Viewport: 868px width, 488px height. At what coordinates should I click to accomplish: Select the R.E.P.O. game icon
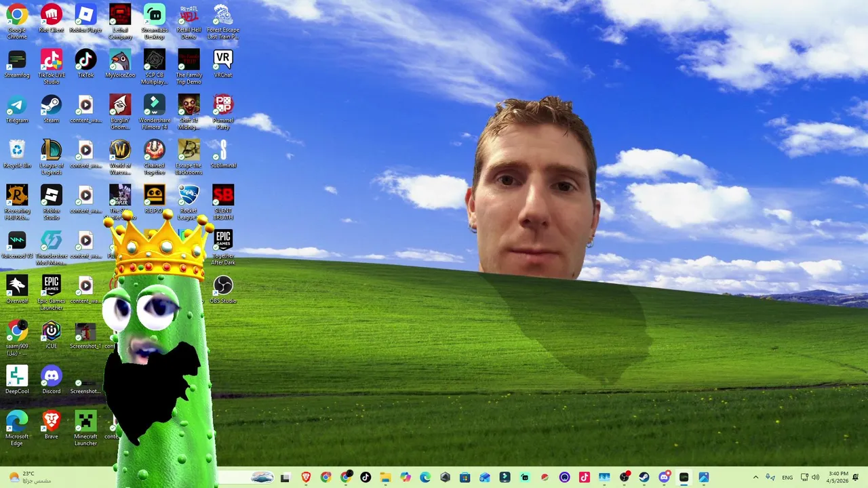pyautogui.click(x=155, y=200)
